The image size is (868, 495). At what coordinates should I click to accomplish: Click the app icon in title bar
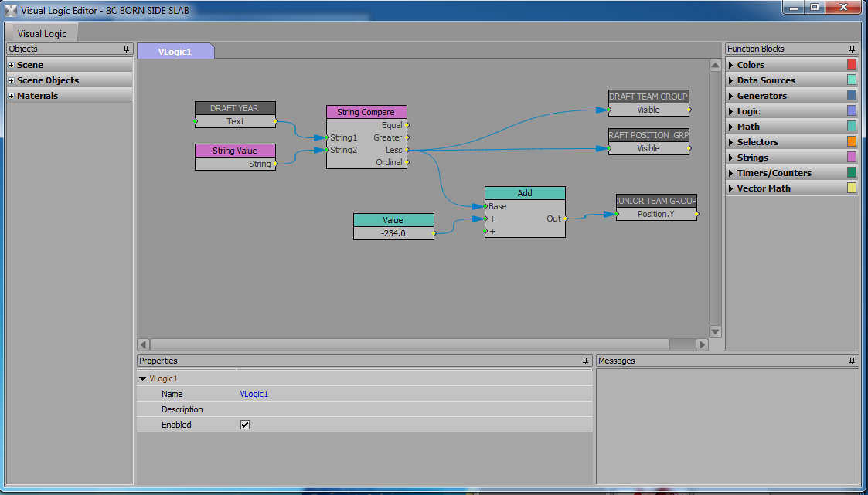pos(10,11)
